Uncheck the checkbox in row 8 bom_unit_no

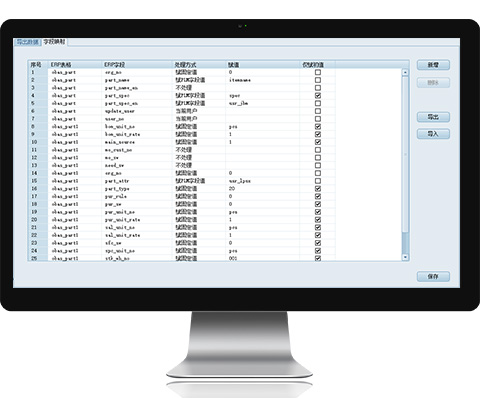pyautogui.click(x=318, y=127)
